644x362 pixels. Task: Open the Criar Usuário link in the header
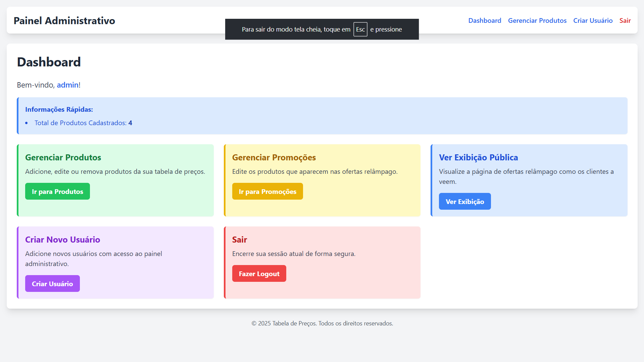tap(593, 20)
